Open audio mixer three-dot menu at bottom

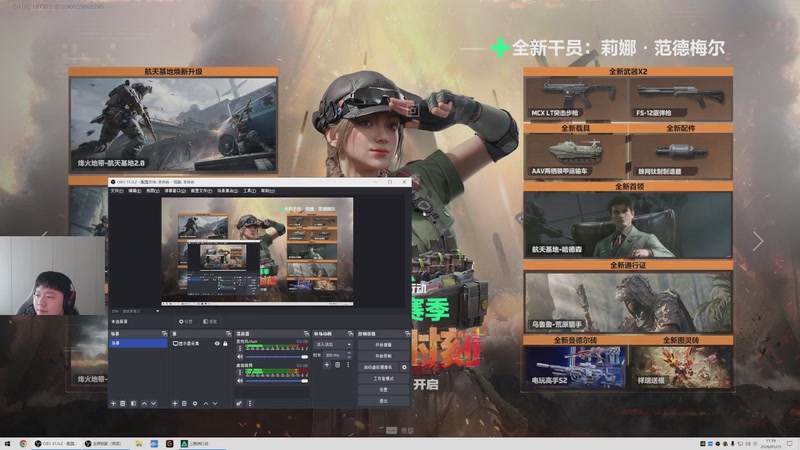[x=249, y=403]
